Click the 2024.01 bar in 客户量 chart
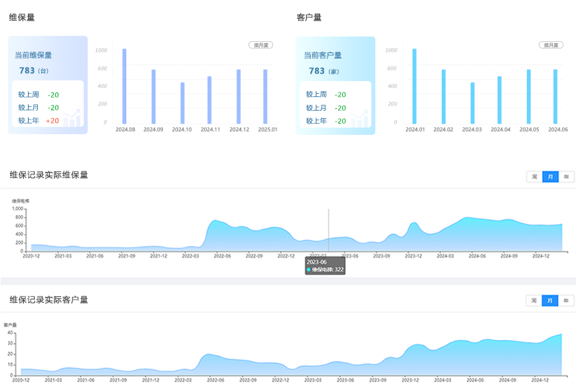The width and height of the screenshot is (578, 392). [x=415, y=86]
